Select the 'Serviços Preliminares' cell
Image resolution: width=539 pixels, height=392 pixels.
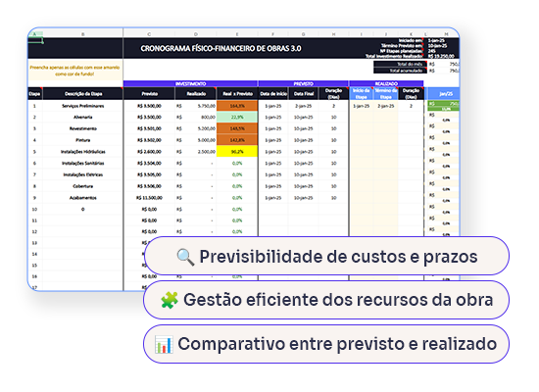click(83, 106)
